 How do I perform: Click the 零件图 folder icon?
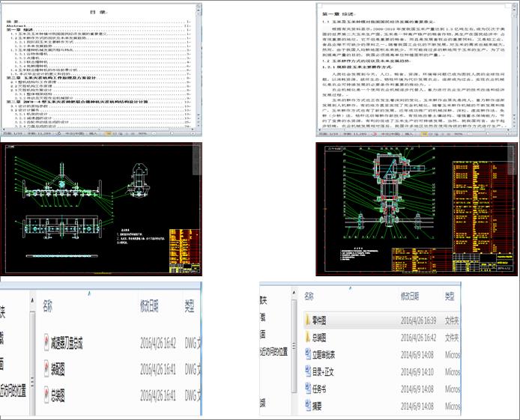[x=308, y=320]
